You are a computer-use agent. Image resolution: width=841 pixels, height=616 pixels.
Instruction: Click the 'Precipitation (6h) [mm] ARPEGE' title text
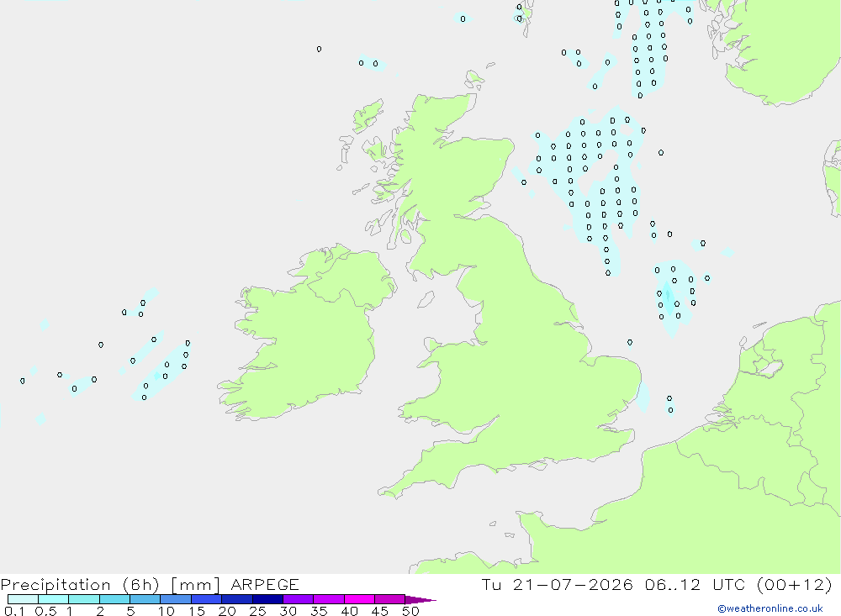[150, 584]
